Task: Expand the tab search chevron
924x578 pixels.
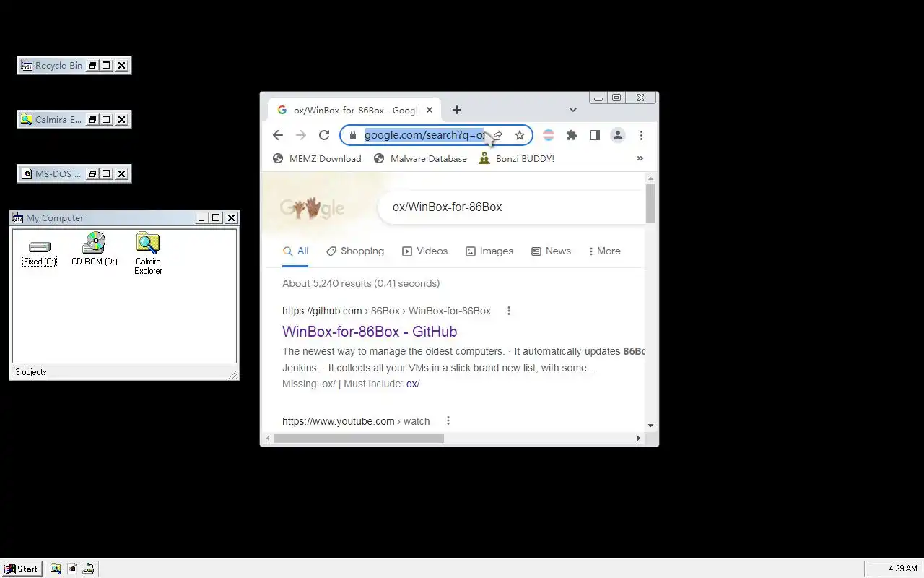Action: (573, 110)
